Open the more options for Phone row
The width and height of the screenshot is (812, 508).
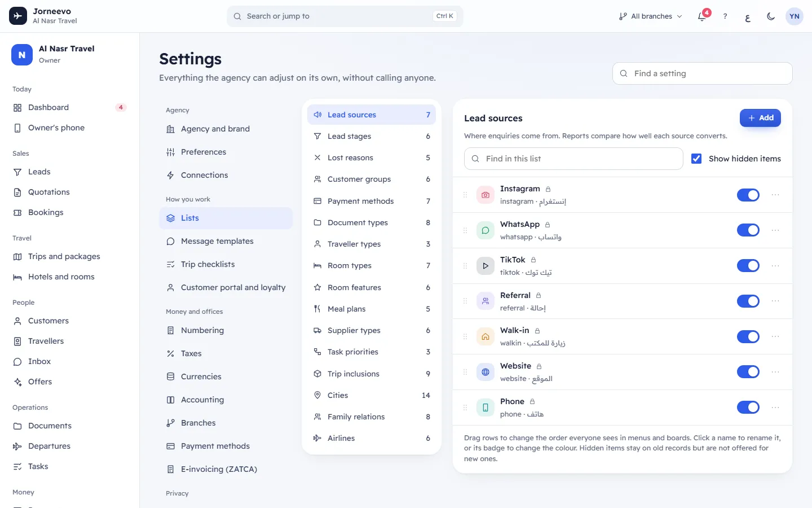[775, 408]
